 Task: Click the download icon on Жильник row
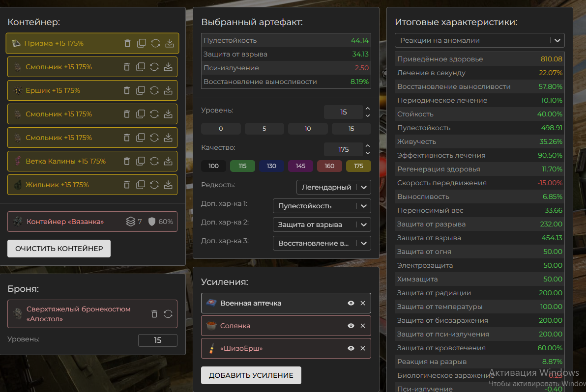click(x=168, y=185)
